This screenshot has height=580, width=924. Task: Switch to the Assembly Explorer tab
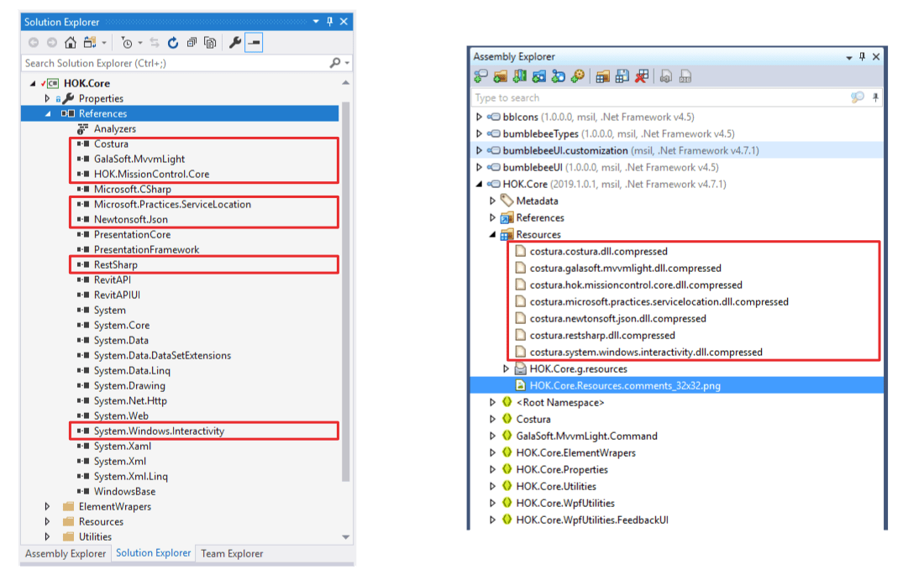click(66, 553)
